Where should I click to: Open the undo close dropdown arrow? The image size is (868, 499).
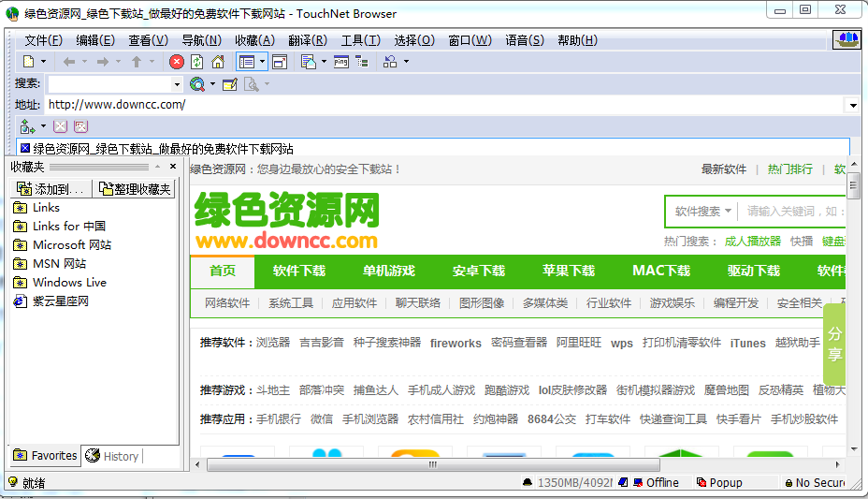(406, 62)
